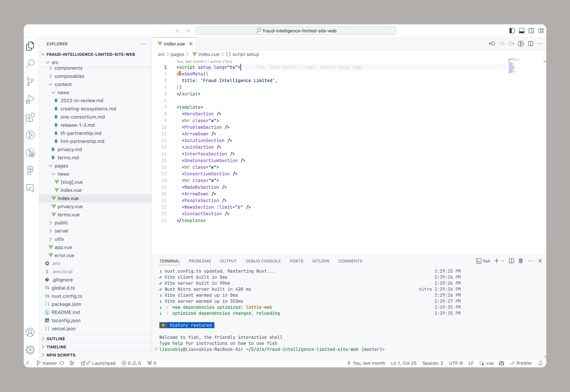The image size is (570, 392).
Task: Open editor More Actions menu
Action: coord(540,44)
